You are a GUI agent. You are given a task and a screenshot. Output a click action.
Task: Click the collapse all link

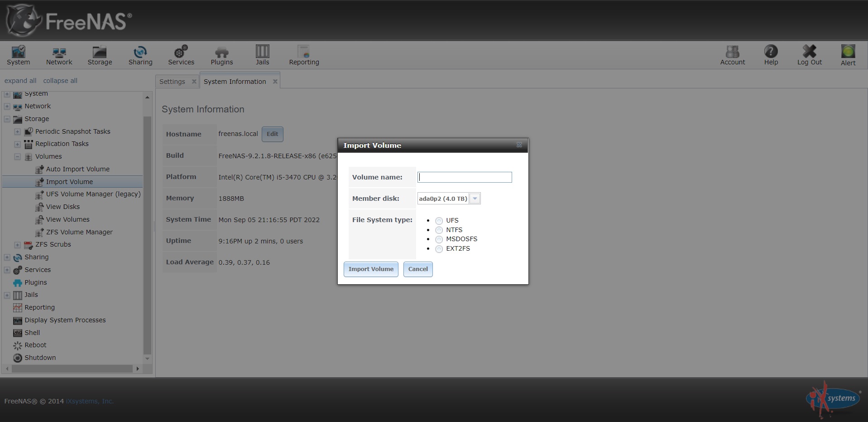60,81
